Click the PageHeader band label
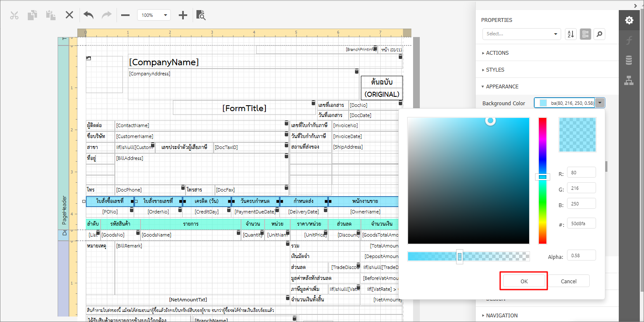 click(x=64, y=209)
